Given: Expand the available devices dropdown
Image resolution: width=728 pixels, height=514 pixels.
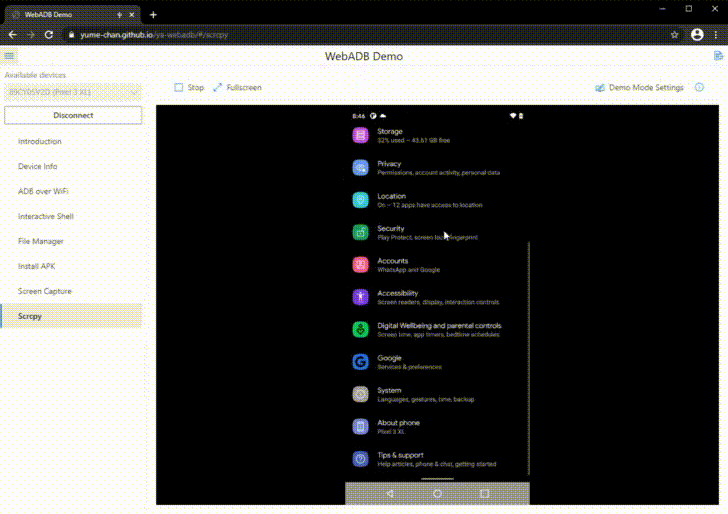Looking at the screenshot, I should (73, 92).
